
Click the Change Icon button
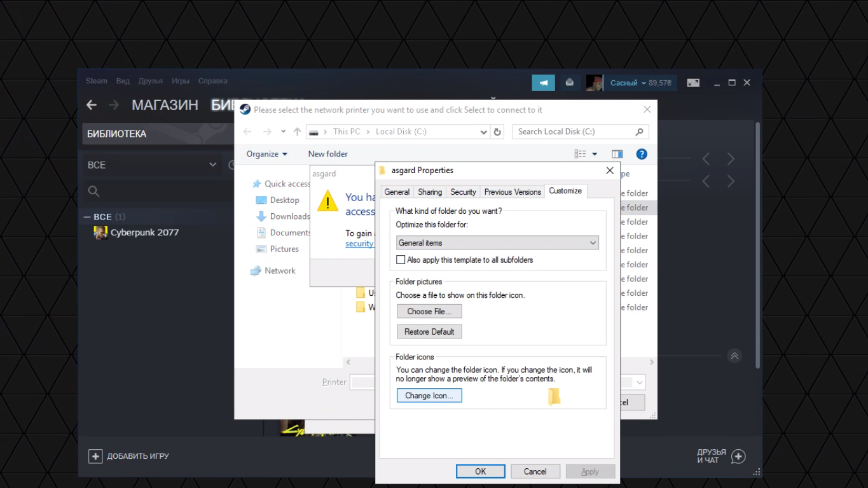(429, 396)
